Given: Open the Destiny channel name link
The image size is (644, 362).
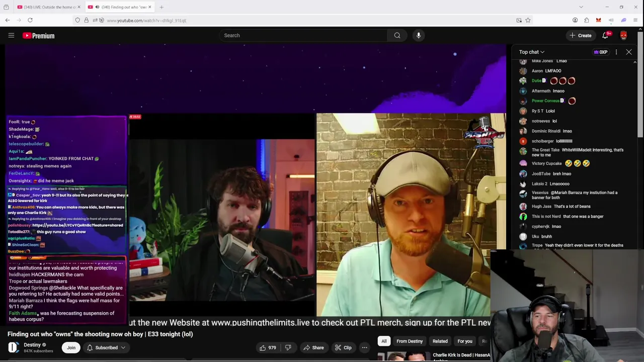Looking at the screenshot, I should click(32, 345).
